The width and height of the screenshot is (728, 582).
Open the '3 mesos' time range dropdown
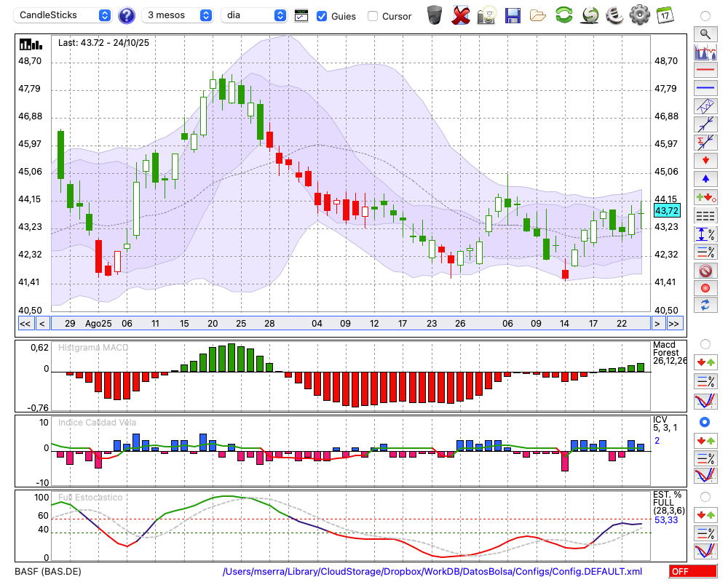click(178, 15)
